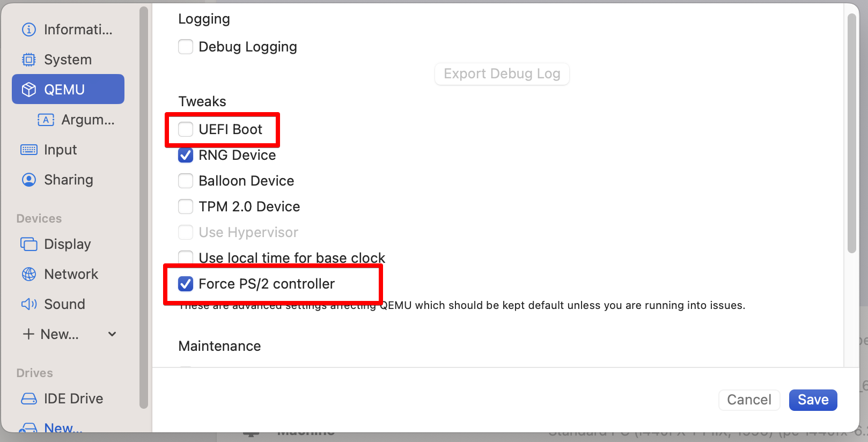Select the System chip icon
The image size is (868, 442).
[29, 60]
